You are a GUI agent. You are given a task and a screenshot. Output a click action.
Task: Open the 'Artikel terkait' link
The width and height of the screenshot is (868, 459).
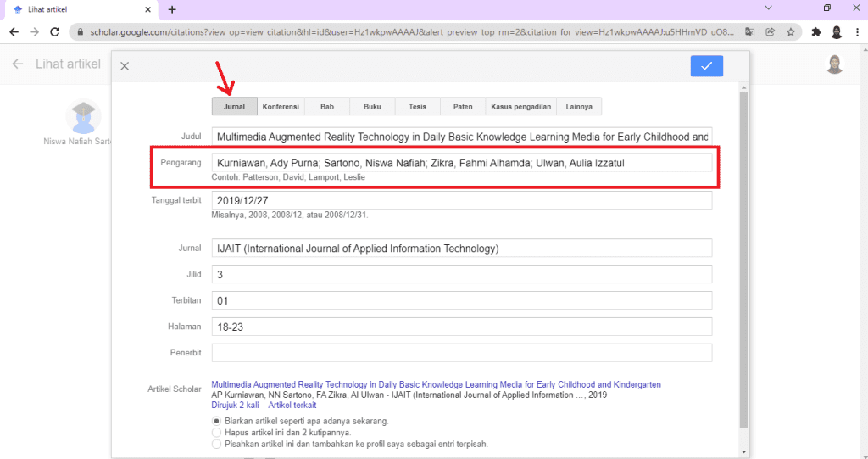292,406
